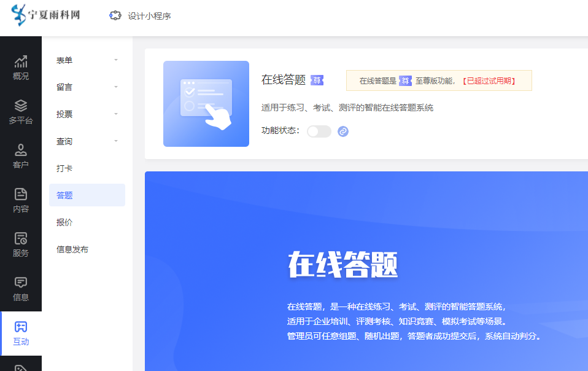Open the 打卡 menu item
588x371 pixels.
[x=87, y=168]
